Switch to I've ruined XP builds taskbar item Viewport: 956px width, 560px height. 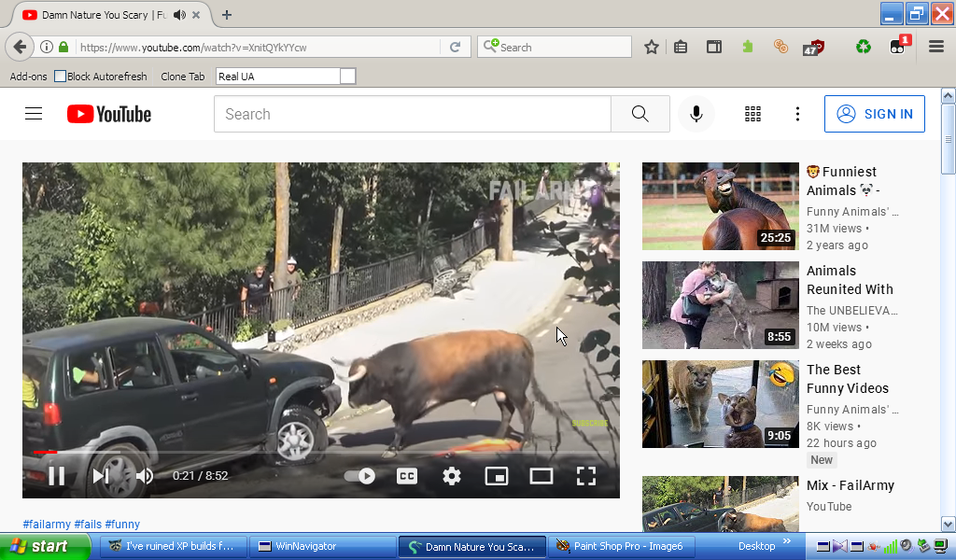(x=173, y=546)
